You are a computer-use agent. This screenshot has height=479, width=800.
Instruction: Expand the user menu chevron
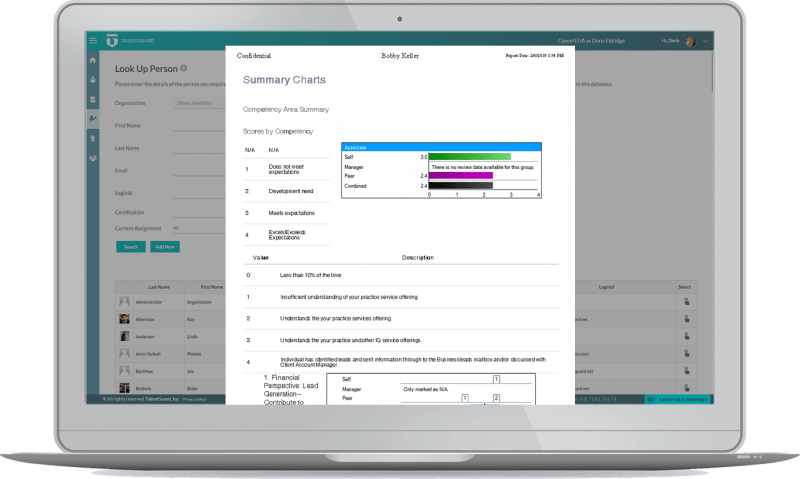tap(706, 41)
